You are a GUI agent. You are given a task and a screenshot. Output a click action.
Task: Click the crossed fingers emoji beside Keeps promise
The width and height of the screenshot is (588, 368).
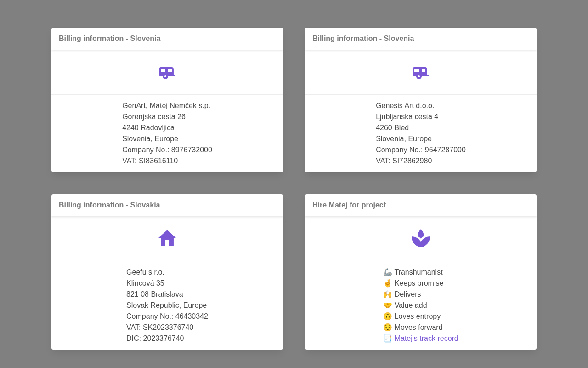[388, 283]
